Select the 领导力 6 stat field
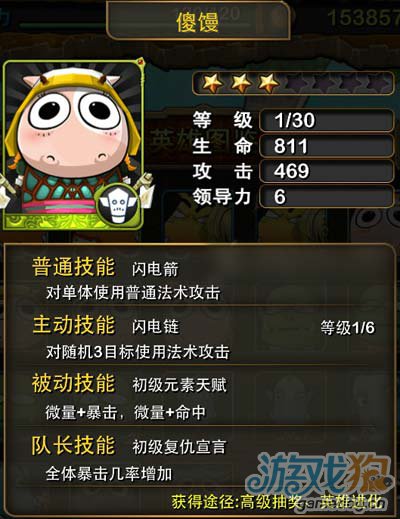Screen dimensions: 400x519 point(326,197)
